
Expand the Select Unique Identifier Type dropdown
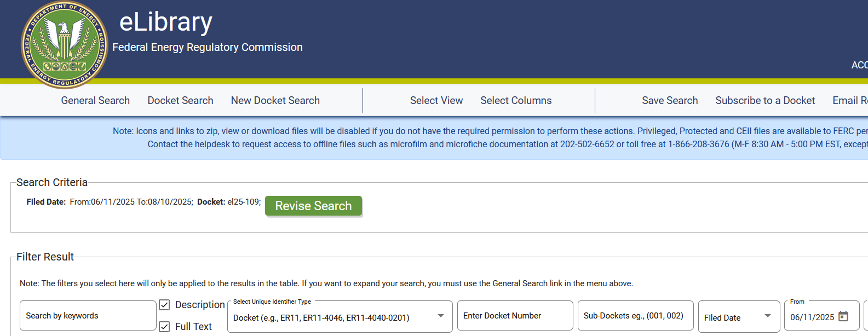coord(440,316)
